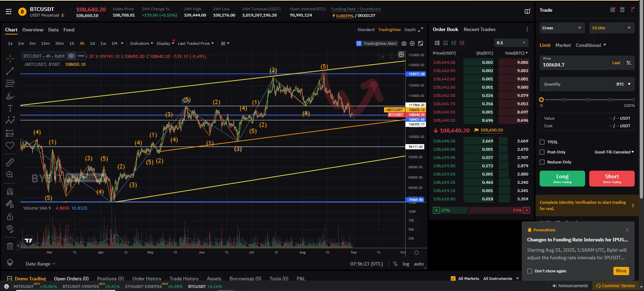Toggle stay in drawing mode pencil-lock
The image size is (644, 291).
pos(10,204)
